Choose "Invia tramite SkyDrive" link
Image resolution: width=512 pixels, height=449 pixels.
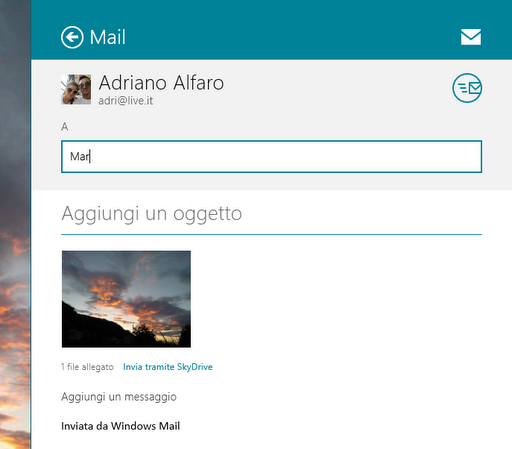pos(168,367)
